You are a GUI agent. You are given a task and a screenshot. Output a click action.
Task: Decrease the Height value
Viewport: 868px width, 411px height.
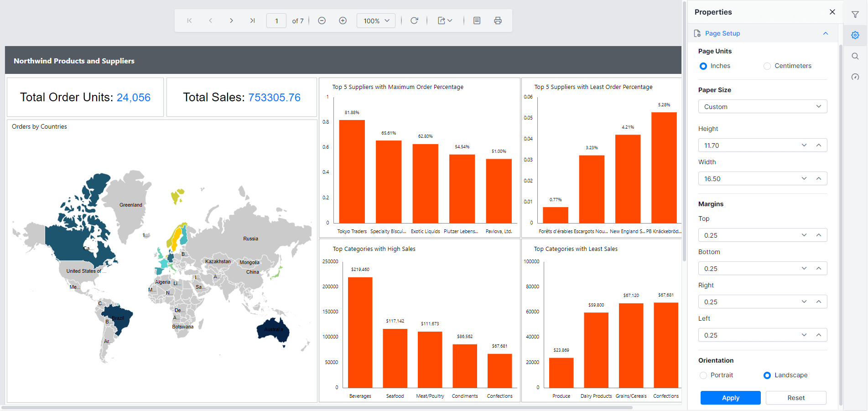click(x=804, y=146)
